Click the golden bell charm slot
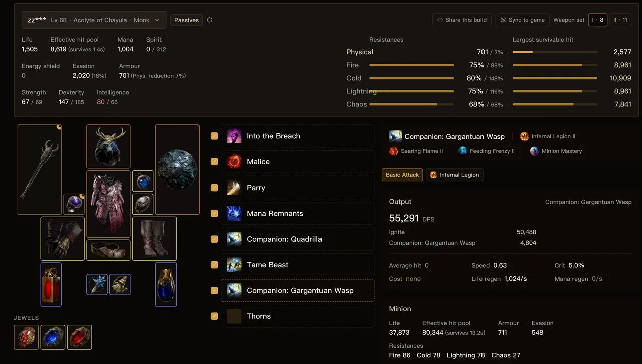 click(120, 284)
